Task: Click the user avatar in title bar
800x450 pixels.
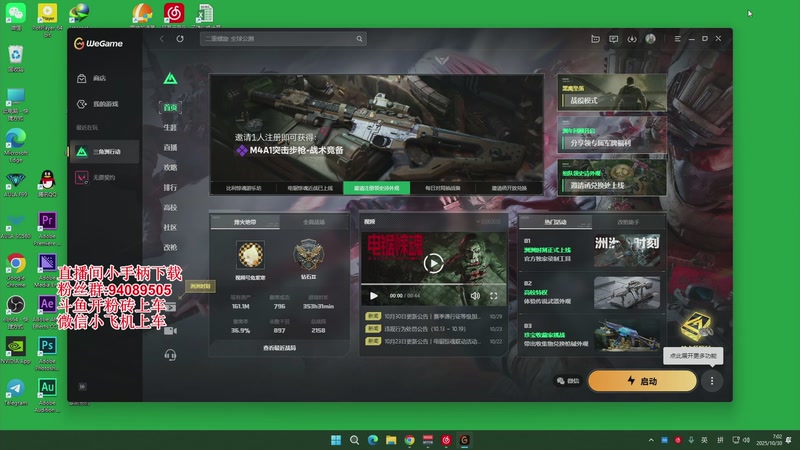Action: coord(650,39)
